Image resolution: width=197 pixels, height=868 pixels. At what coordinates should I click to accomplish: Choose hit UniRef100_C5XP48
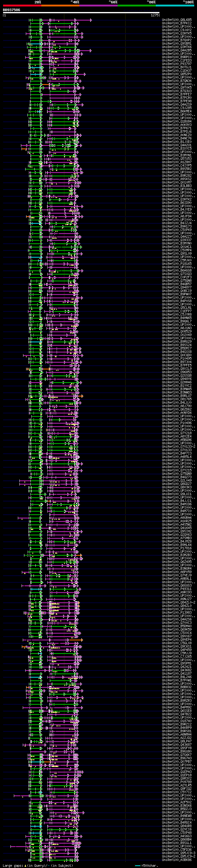pos(177,832)
